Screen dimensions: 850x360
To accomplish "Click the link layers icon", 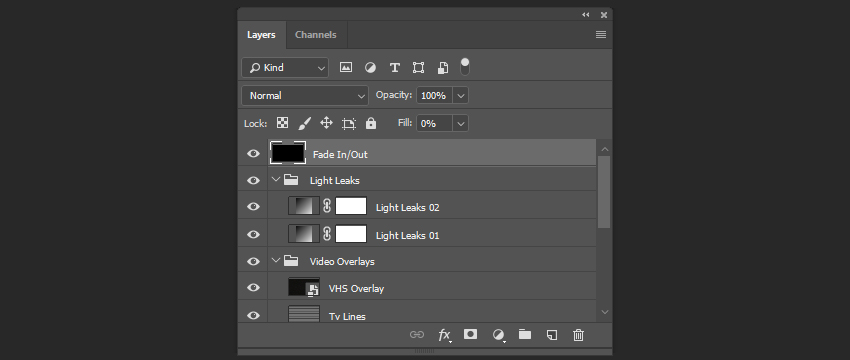I will pyautogui.click(x=416, y=335).
